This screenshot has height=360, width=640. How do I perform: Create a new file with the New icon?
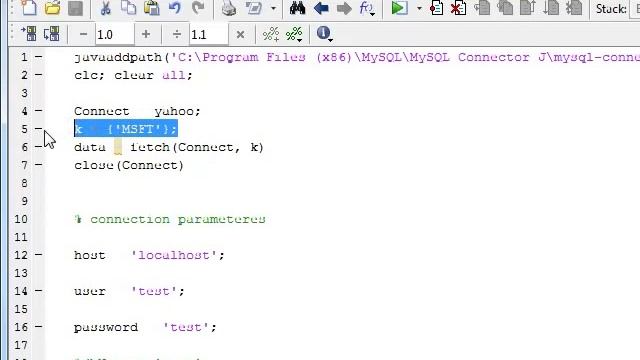pyautogui.click(x=29, y=8)
